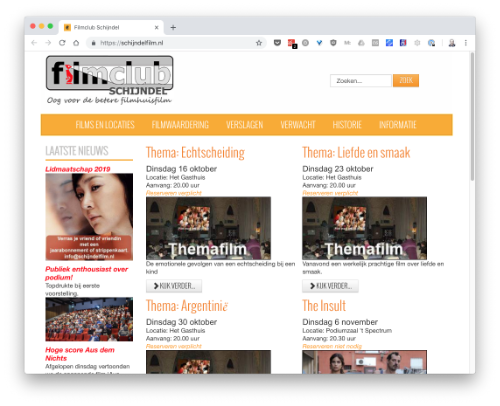Viewport: 500px width, 406px height.
Task: Bookmark this page with the star icon
Action: [259, 43]
